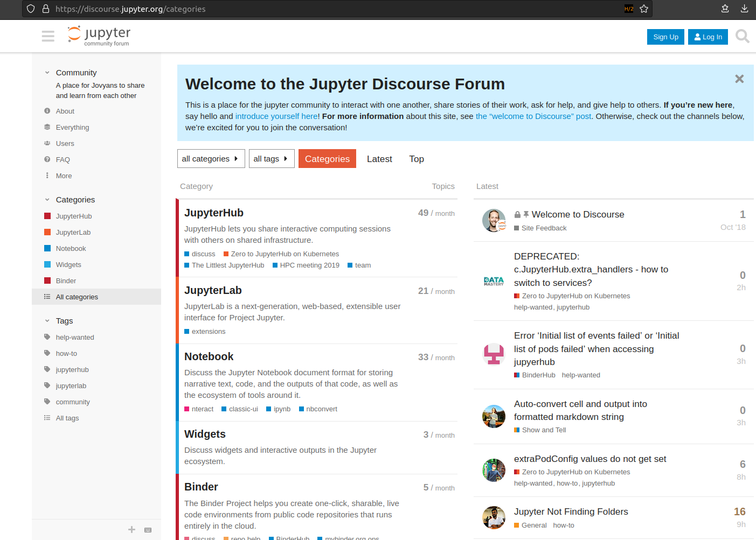Viewport: 756px width, 540px height.
Task: Follow the 'introduce yourself here' link
Action: (x=276, y=116)
